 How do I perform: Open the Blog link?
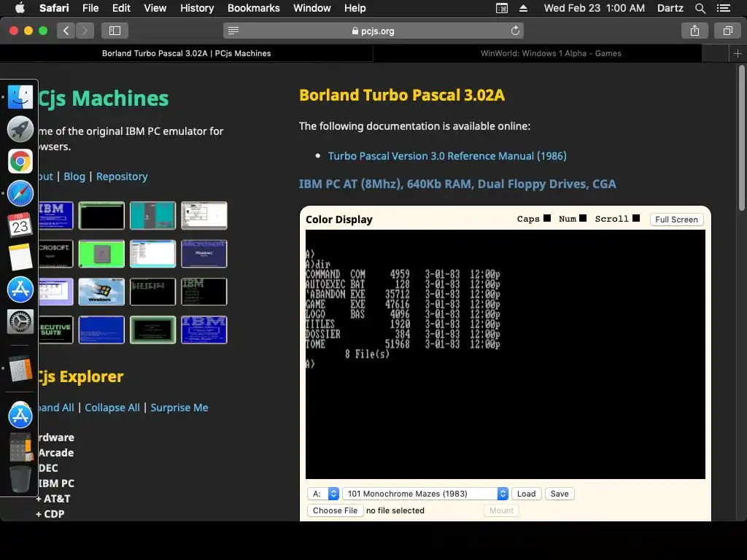coord(74,176)
